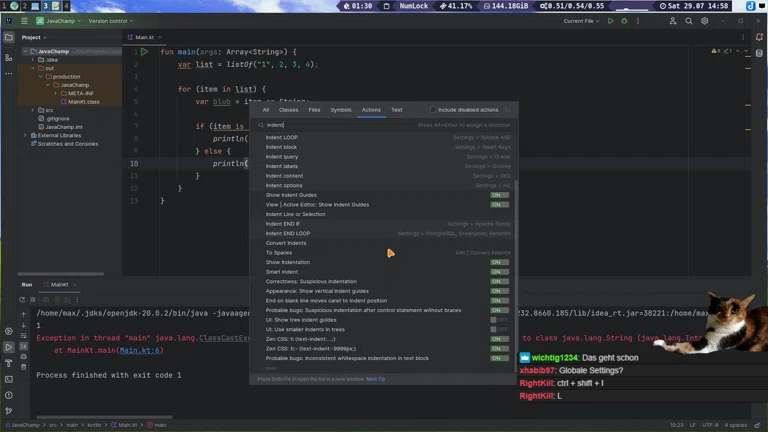Open IDE settings gear icon
Image resolution: width=768 pixels, height=432 pixels.
[704, 21]
